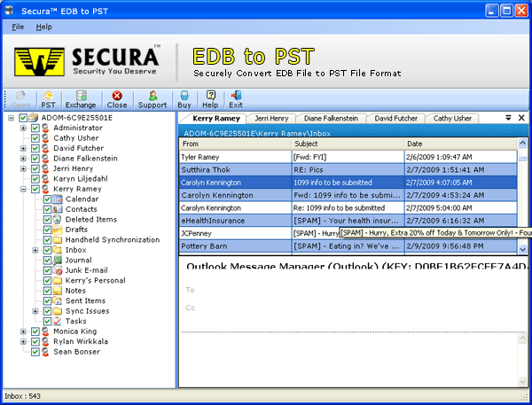Click the Tasks checkmark icon
This screenshot has width=532, height=405.
(58, 321)
